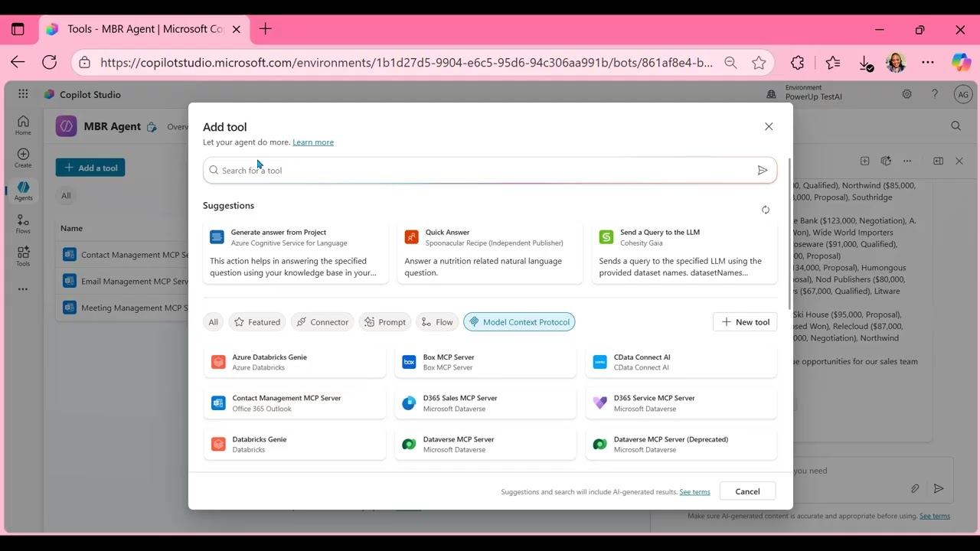
Task: Open Generate answer from Project suggestion
Action: (296, 253)
